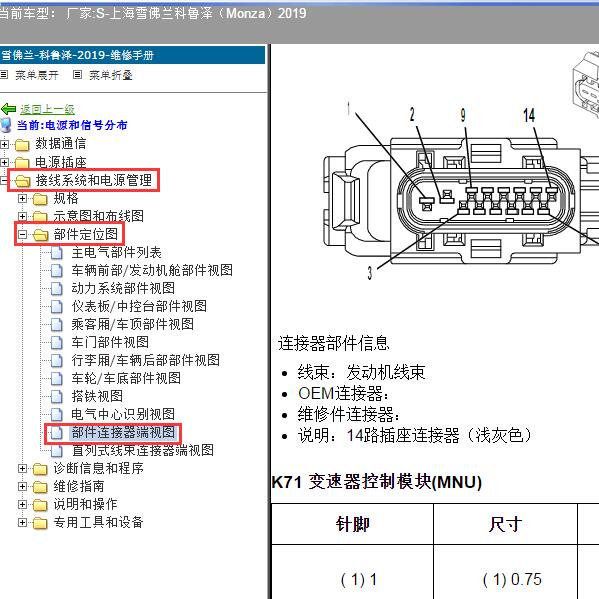Expand the 规格 folder plus box
599x599 pixels.
23,198
